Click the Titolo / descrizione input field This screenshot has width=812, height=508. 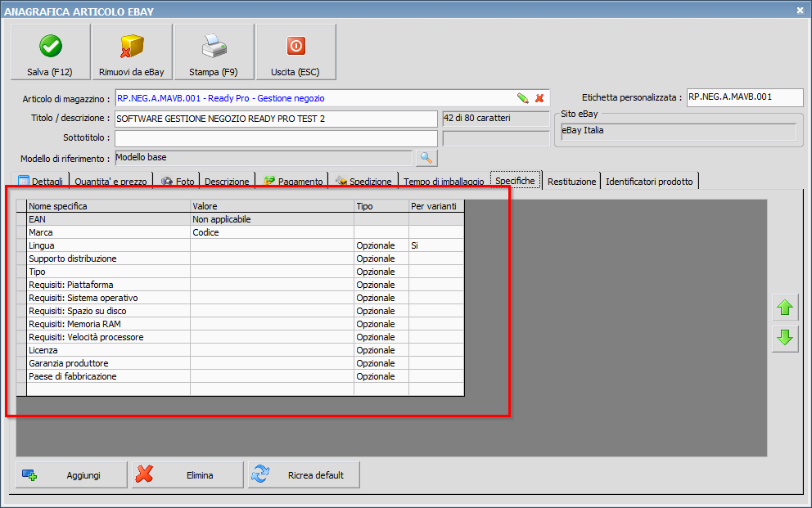(x=276, y=119)
